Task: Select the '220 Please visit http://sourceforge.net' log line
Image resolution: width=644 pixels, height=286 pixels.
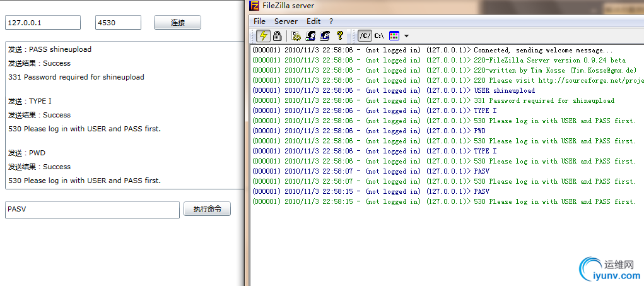Action: pos(448,81)
